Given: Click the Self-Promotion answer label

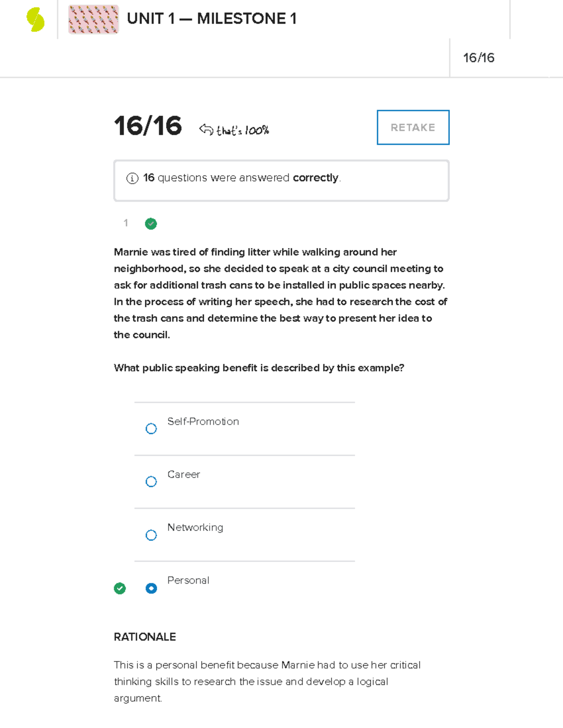Looking at the screenshot, I should (x=203, y=421).
